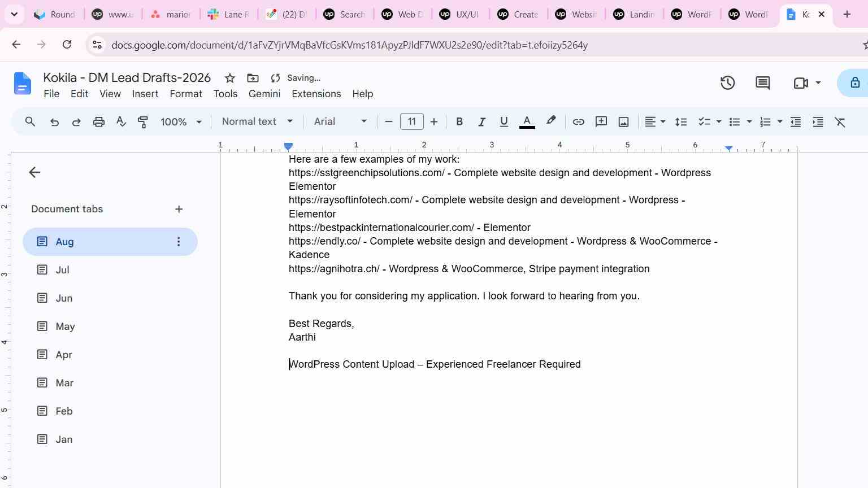The height and width of the screenshot is (488, 868).
Task: Open the Extensions menu
Action: pos(316,94)
